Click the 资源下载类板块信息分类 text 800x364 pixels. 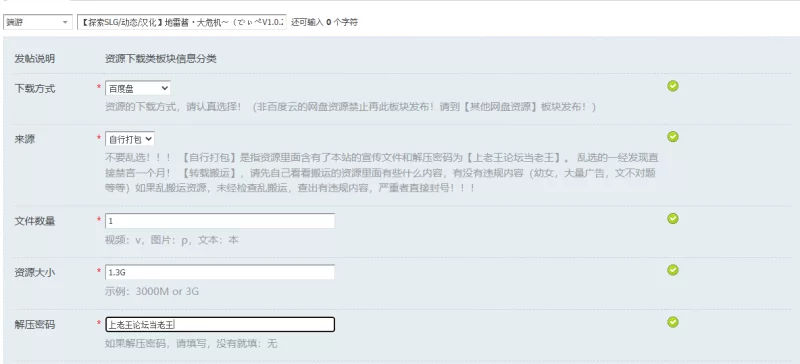click(x=161, y=59)
